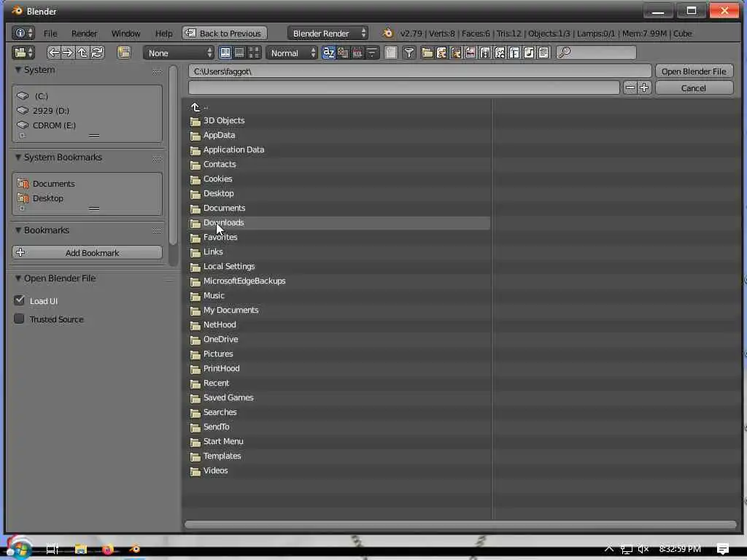
Task: Click the Cancel button
Action: (694, 87)
